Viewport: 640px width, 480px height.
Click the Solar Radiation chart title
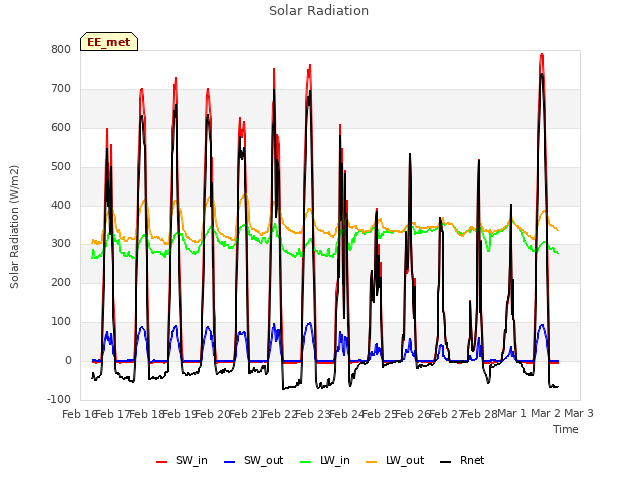[319, 11]
